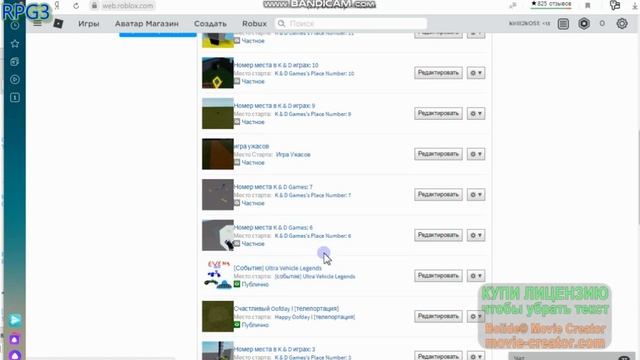Open the browser sidebar history clock icon
This screenshot has width=640, height=360.
tap(15, 25)
